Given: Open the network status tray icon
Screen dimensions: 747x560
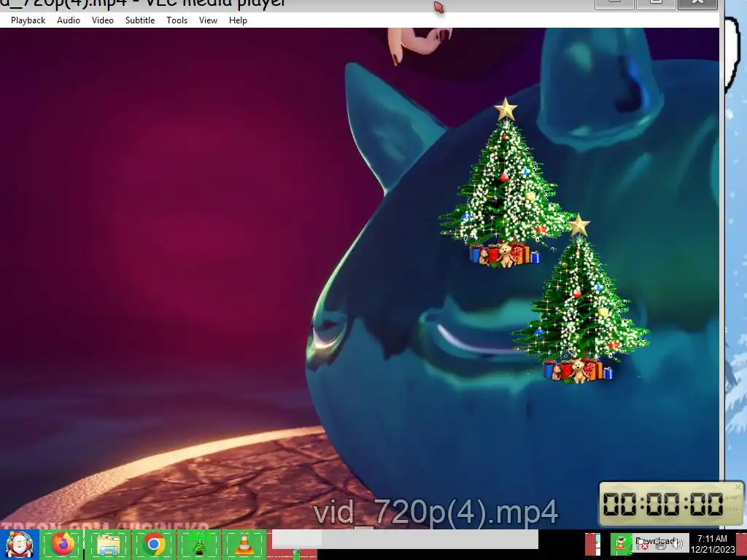Looking at the screenshot, I should pyautogui.click(x=660, y=544).
